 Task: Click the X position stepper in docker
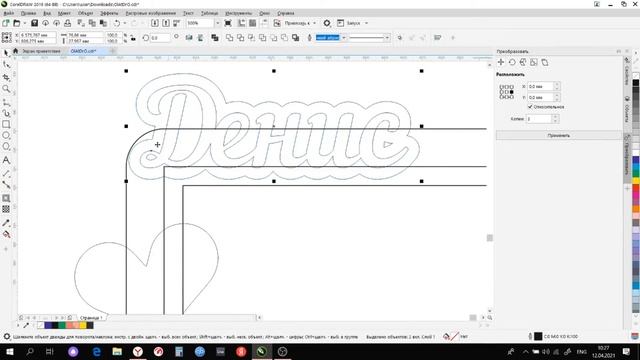tap(556, 87)
